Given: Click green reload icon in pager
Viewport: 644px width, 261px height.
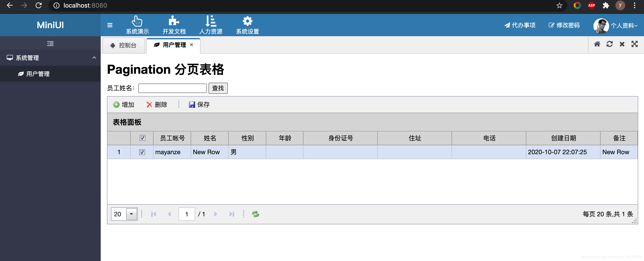Looking at the screenshot, I should coord(255,214).
